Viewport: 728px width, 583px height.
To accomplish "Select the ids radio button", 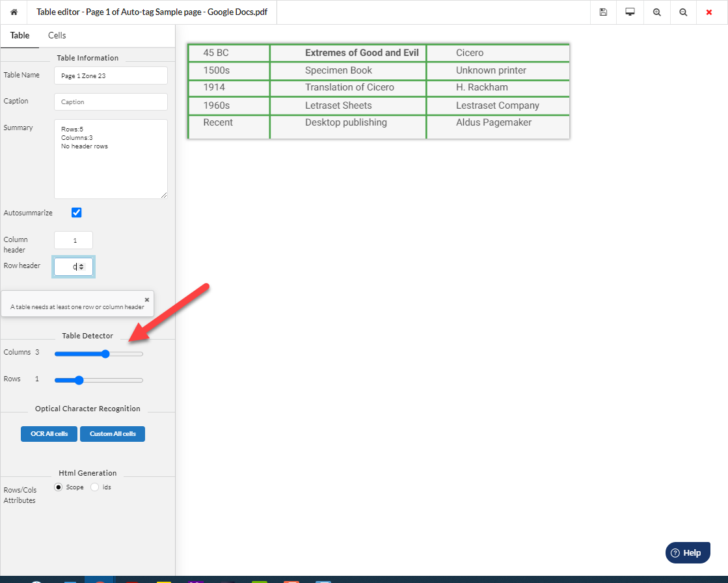I will 94,487.
